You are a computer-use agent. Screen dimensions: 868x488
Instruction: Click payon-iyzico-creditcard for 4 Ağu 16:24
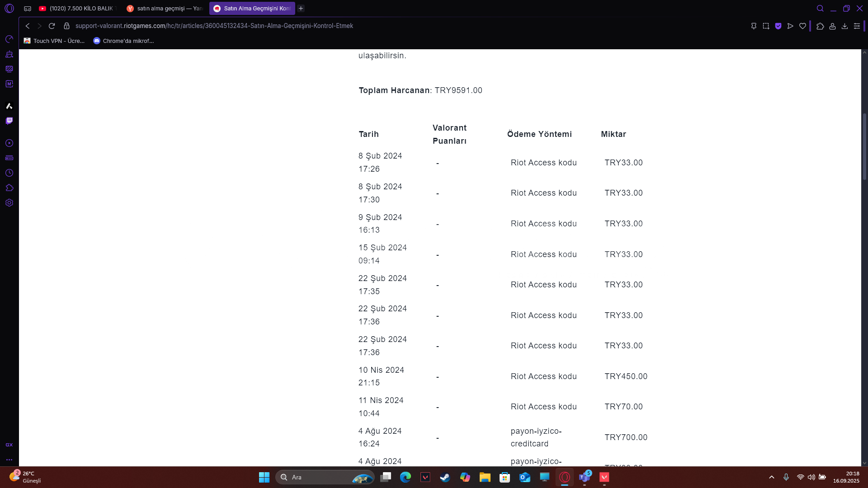pos(536,437)
